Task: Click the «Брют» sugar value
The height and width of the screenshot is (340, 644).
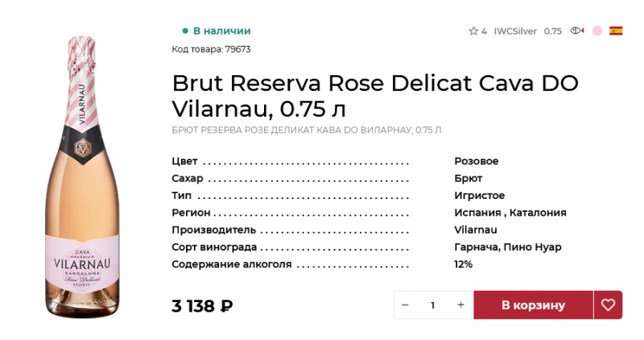Action: click(468, 178)
